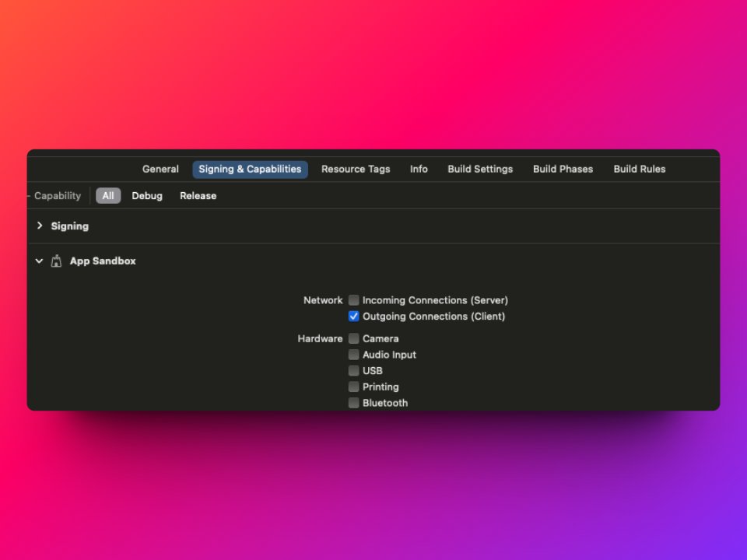Click the Signing section title
Screen dimensions: 747x560
coord(69,226)
